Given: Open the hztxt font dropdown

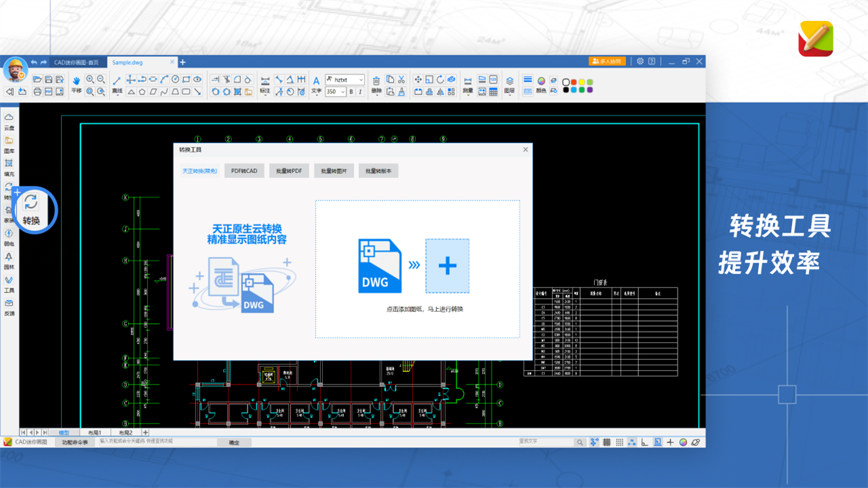Looking at the screenshot, I should coord(345,80).
